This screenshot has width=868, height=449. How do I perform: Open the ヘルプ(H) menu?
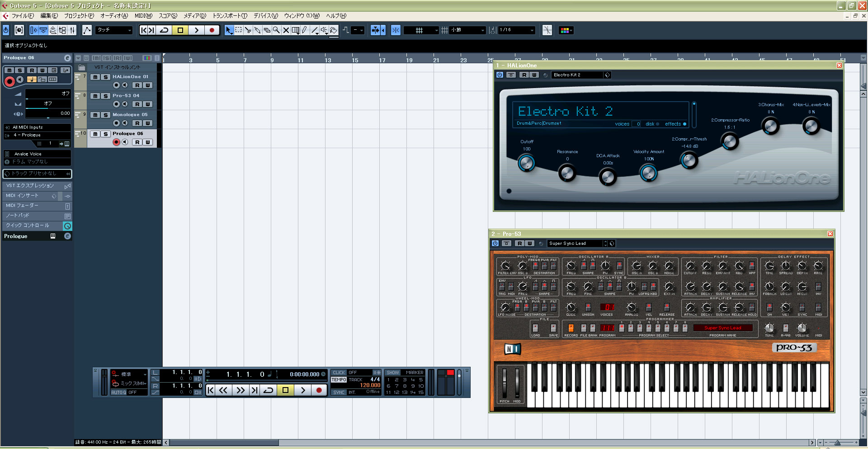coord(336,16)
